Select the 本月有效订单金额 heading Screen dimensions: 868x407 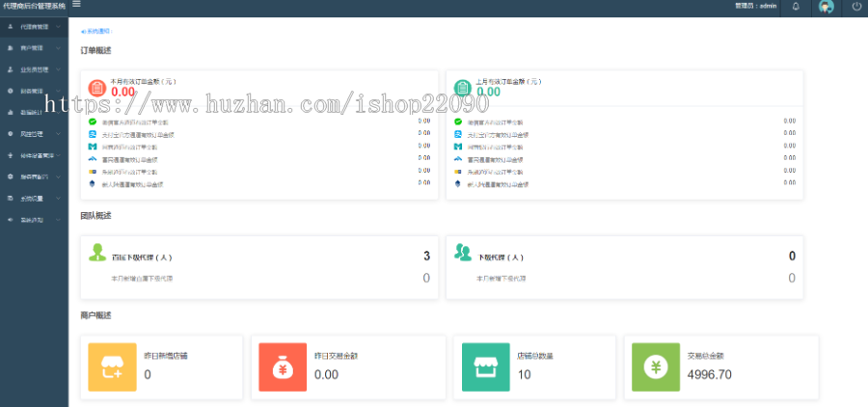point(144,81)
